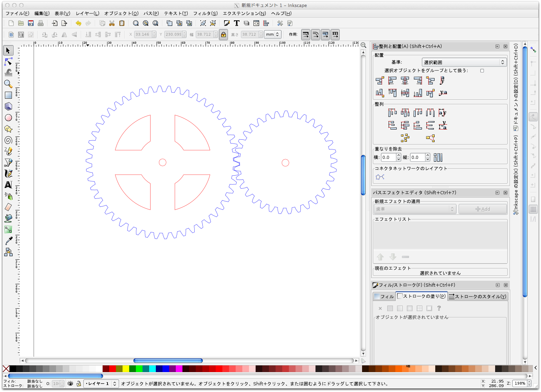The height and width of the screenshot is (392, 541).
Task: Select the Zoom magnifier tool
Action: tap(8, 84)
